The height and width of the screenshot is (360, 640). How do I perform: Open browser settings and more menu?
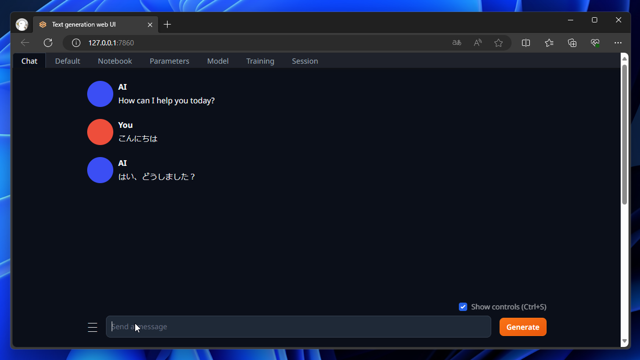click(x=618, y=42)
